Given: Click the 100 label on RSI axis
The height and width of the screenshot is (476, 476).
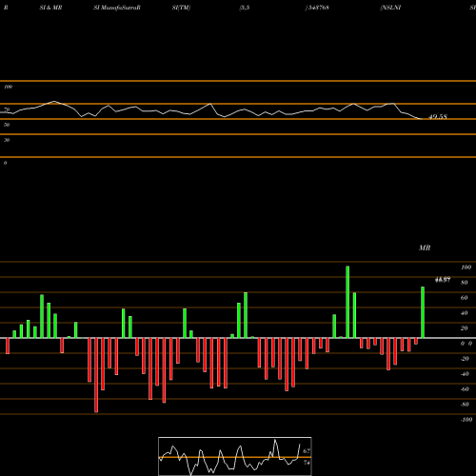Looking at the screenshot, I should click(8, 87).
